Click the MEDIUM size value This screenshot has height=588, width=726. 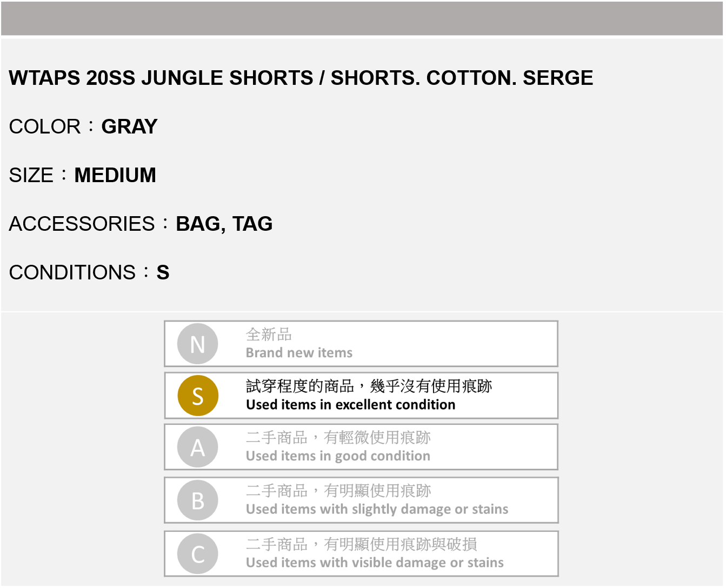point(115,175)
